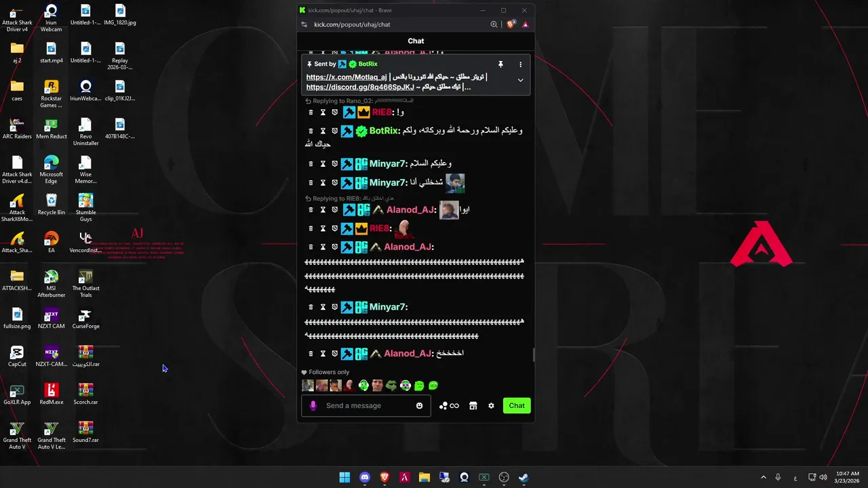Open taskbar clock showing 10:47 AM
This screenshot has height=488, width=868.
click(848, 477)
